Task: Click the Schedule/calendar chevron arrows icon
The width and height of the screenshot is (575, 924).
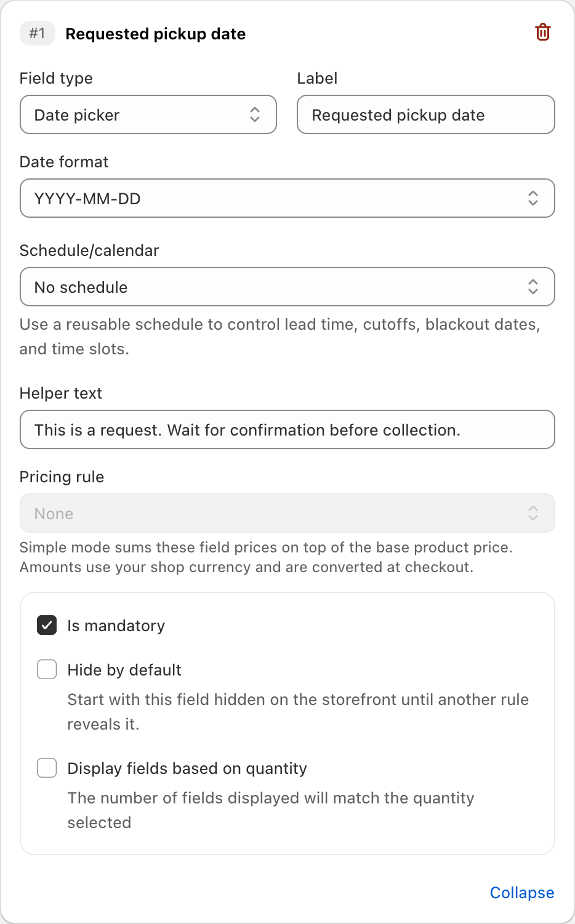Action: tap(533, 287)
